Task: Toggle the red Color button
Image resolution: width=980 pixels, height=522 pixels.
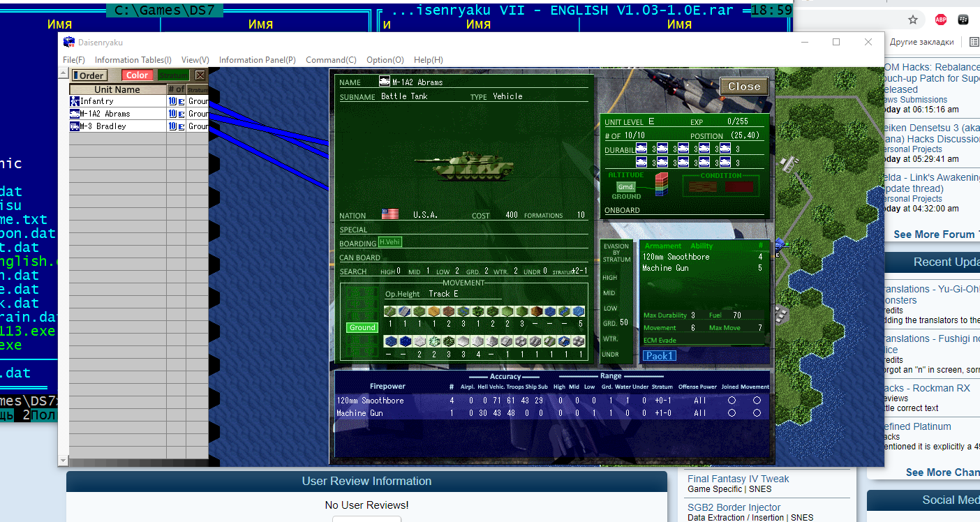Action: pyautogui.click(x=137, y=75)
